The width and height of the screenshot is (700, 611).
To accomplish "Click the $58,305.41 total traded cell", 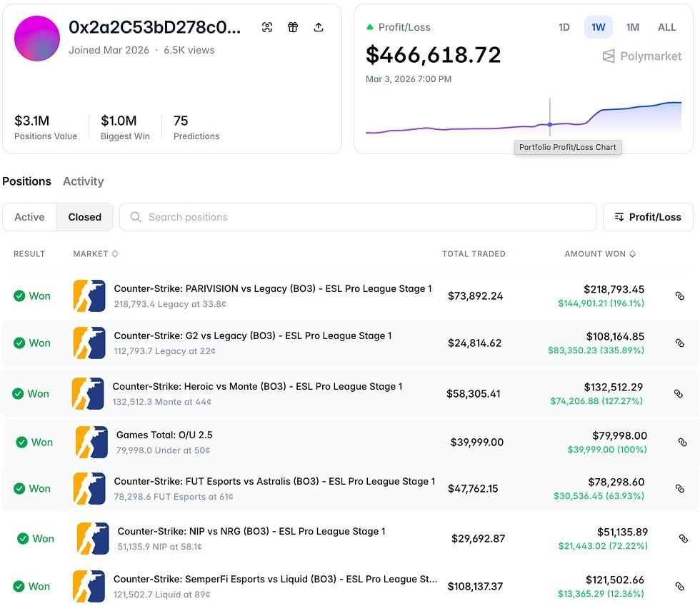I will click(473, 393).
